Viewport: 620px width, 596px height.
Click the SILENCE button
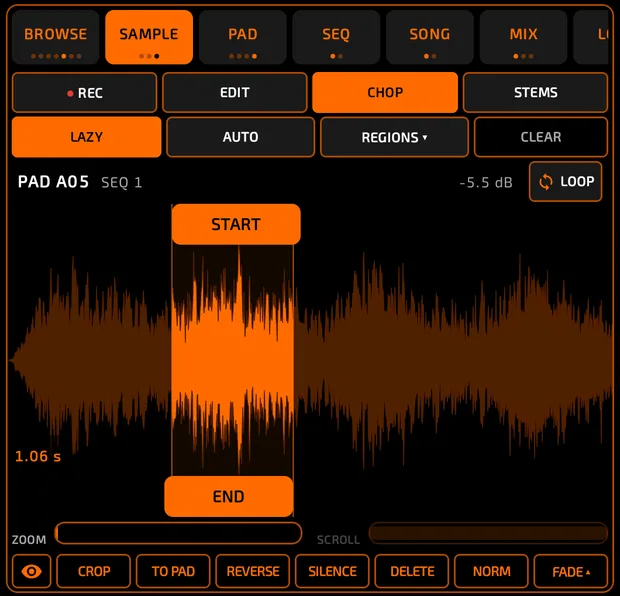click(333, 571)
